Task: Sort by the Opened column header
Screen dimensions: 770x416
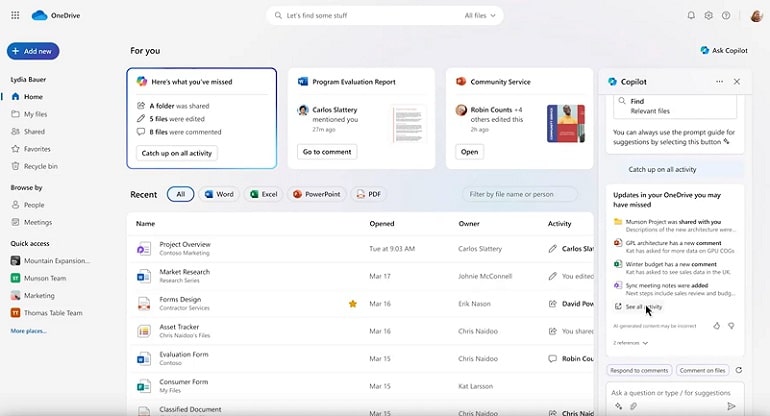Action: pyautogui.click(x=382, y=223)
